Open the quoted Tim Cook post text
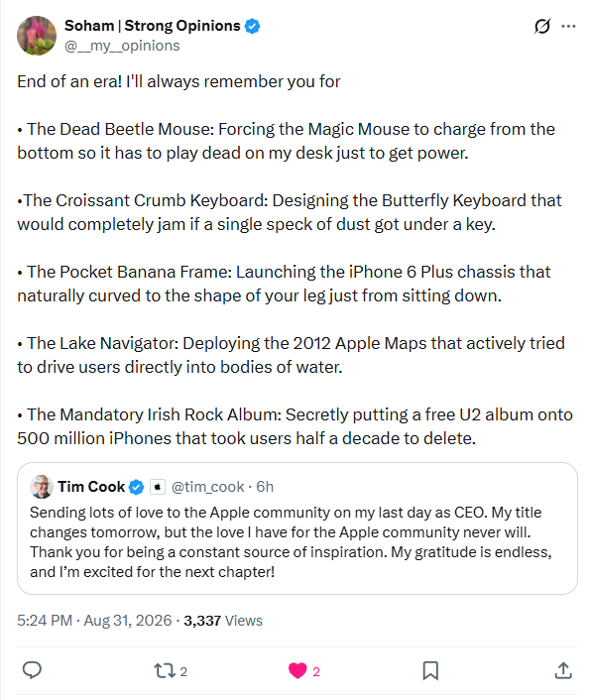Image resolution: width=592 pixels, height=700 pixels. [291, 542]
